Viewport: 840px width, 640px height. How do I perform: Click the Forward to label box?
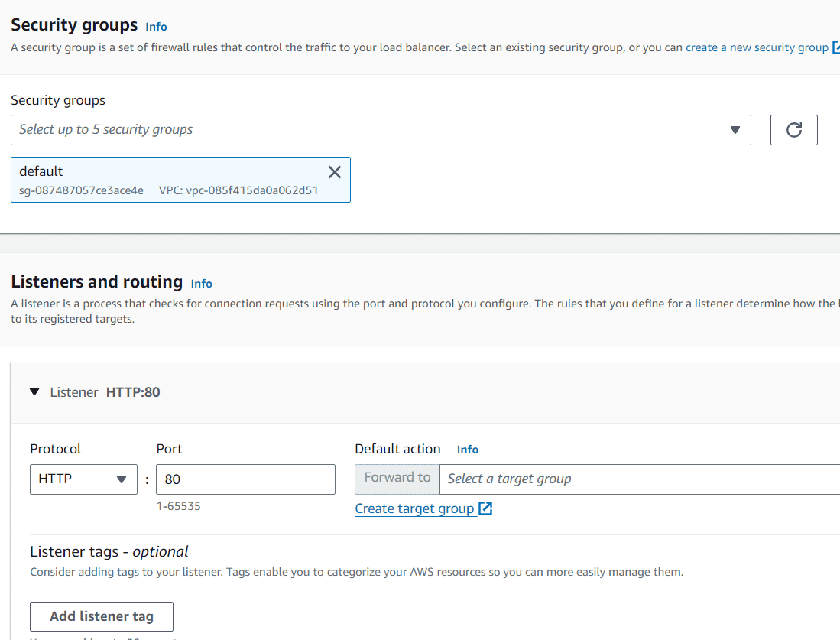click(397, 479)
